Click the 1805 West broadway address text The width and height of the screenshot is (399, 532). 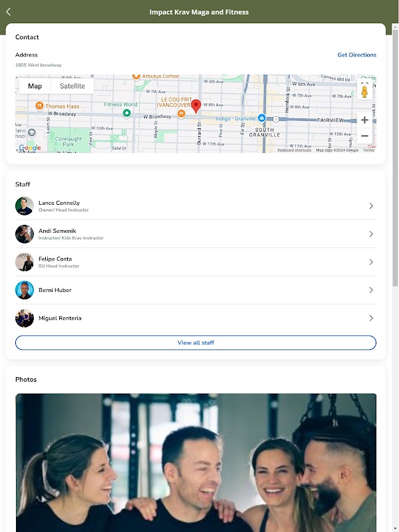pyautogui.click(x=39, y=65)
